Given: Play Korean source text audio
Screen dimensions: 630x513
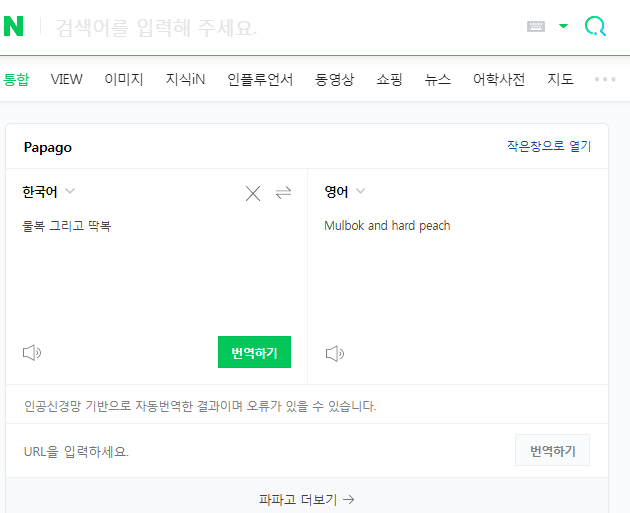Looking at the screenshot, I should pos(32,353).
